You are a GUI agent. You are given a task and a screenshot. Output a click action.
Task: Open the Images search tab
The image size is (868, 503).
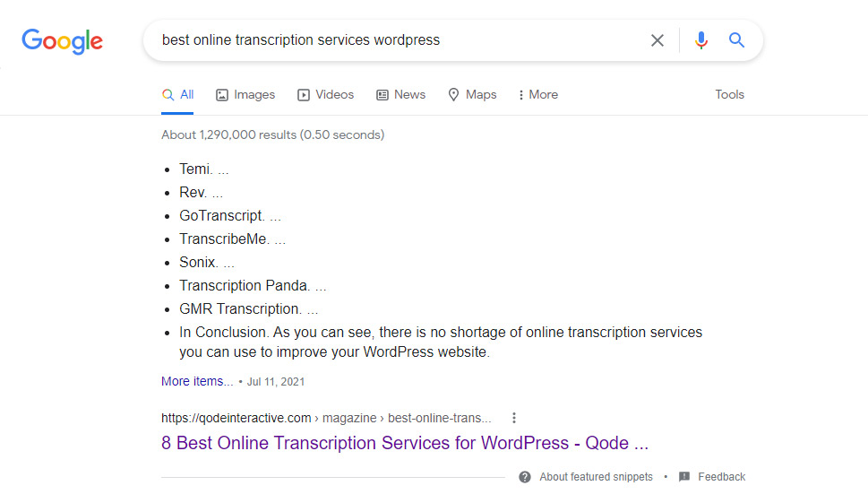coord(245,94)
